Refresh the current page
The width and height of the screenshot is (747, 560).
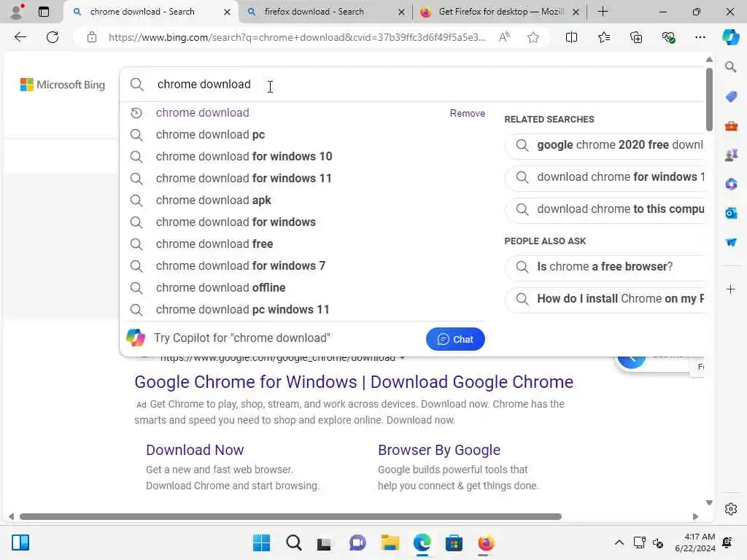point(53,37)
